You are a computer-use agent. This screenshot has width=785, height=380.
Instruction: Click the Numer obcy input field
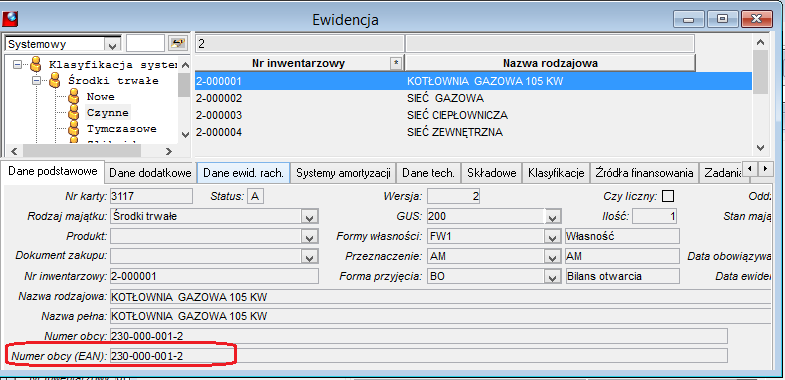point(419,335)
